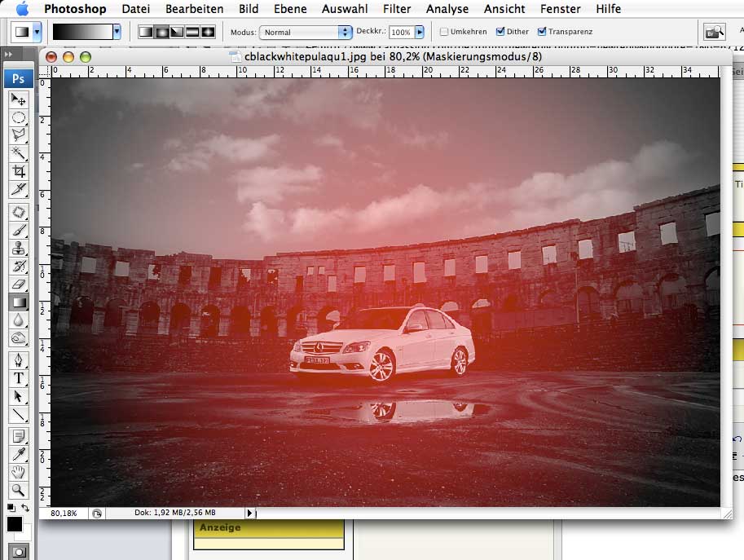Image resolution: width=744 pixels, height=560 pixels.
Task: Click the 80,18% zoom level field
Action: click(64, 514)
